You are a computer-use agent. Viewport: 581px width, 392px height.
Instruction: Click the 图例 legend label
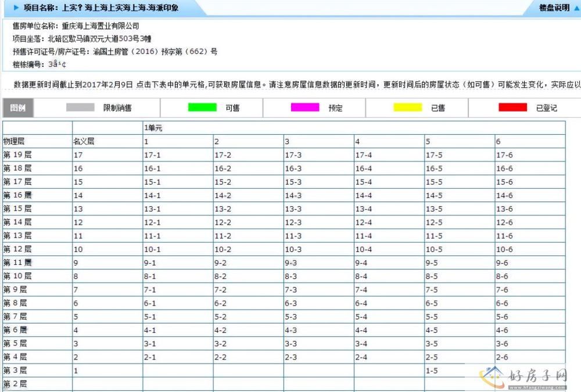point(18,108)
